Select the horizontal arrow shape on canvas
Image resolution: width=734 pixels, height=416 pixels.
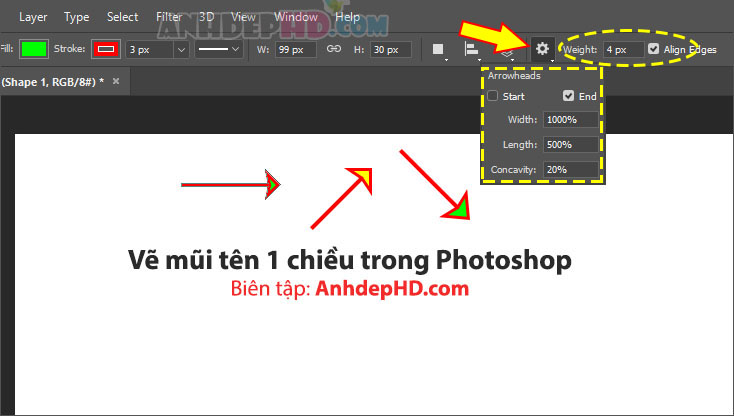click(231, 184)
